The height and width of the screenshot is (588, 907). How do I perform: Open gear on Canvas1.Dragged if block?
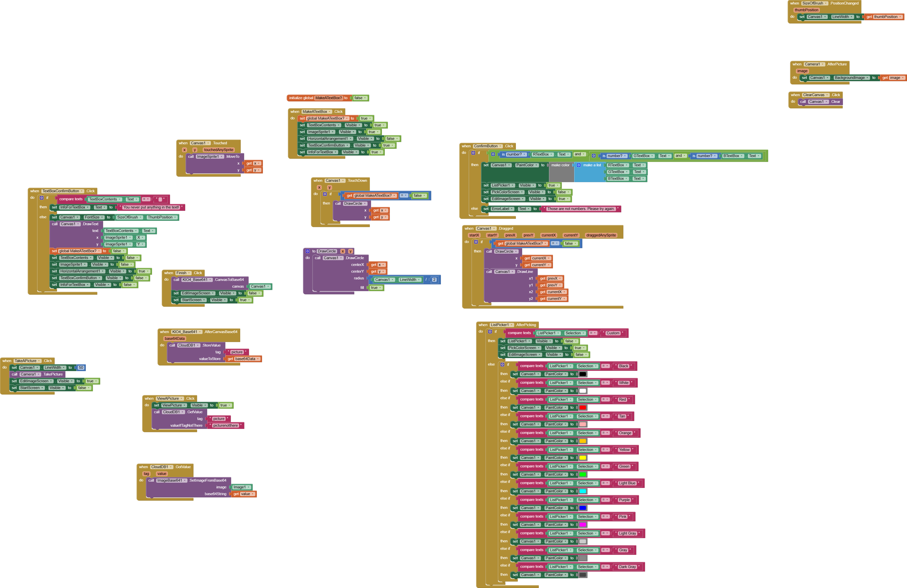pos(476,242)
